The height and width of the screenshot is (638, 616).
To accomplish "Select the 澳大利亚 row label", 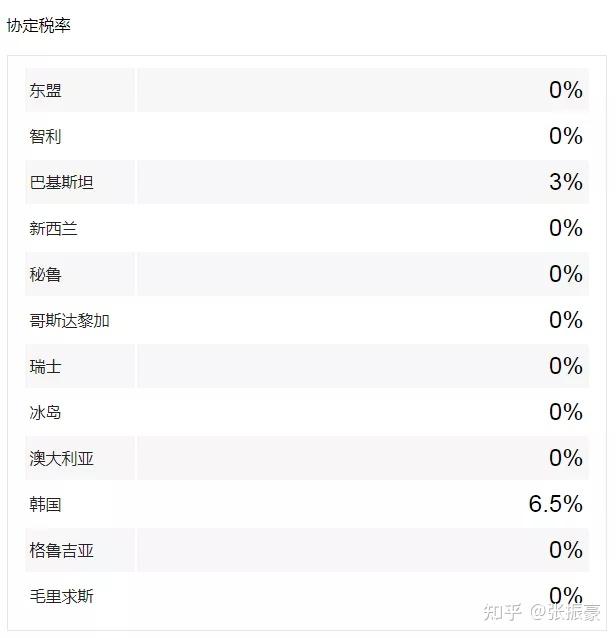I will [x=62, y=459].
